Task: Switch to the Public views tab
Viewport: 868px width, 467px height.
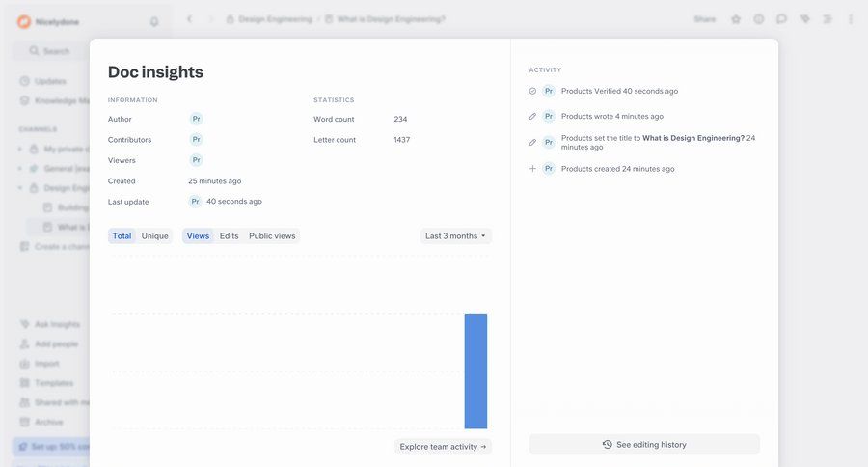Action: point(272,236)
